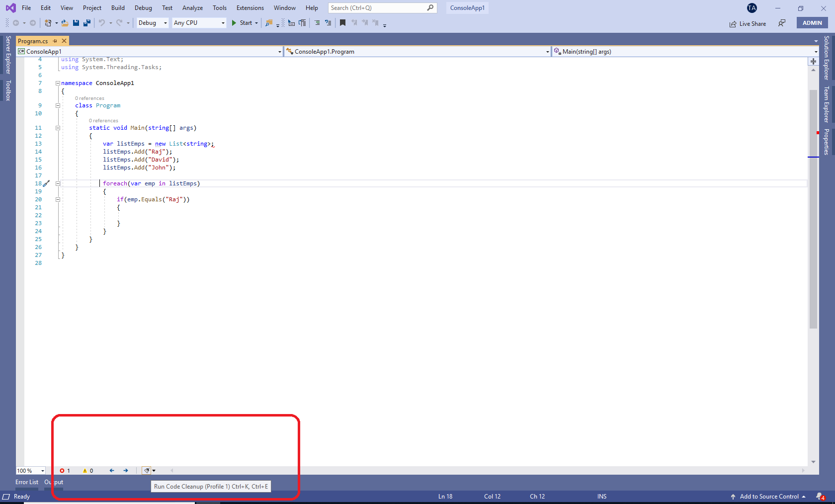Click the New Project toolbar icon
This screenshot has height=504, width=835.
pyautogui.click(x=48, y=23)
